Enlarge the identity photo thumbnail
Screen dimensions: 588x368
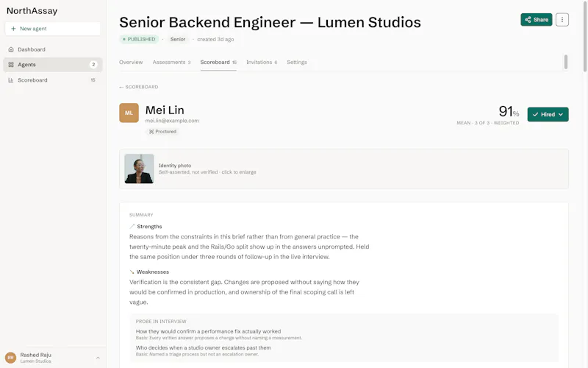(x=139, y=169)
